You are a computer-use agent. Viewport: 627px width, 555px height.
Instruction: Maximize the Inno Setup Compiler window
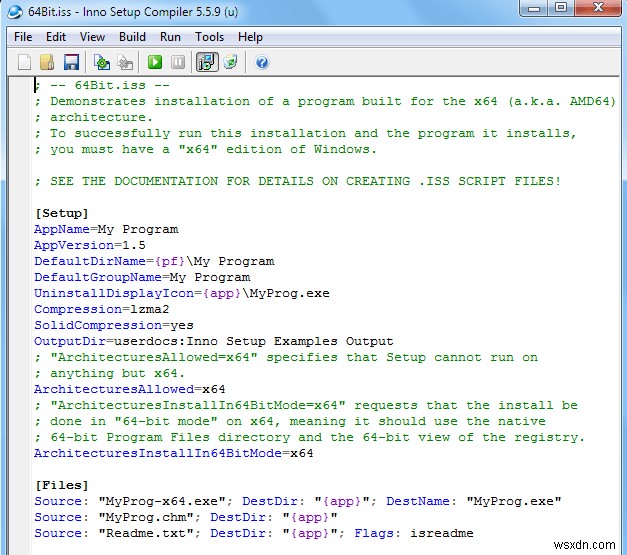pyautogui.click(x=561, y=8)
